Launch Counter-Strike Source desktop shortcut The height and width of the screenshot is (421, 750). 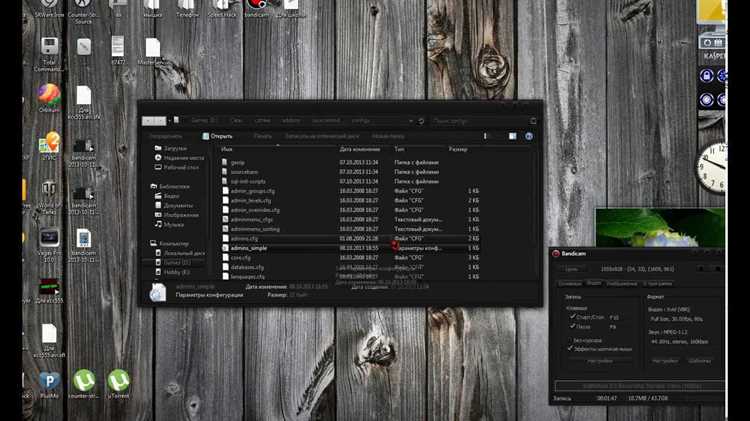pos(82,11)
